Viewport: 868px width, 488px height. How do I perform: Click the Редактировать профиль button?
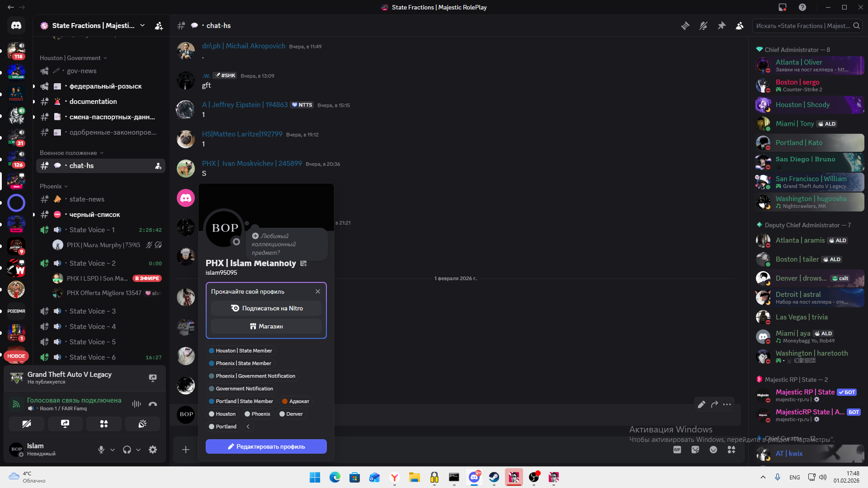click(266, 446)
